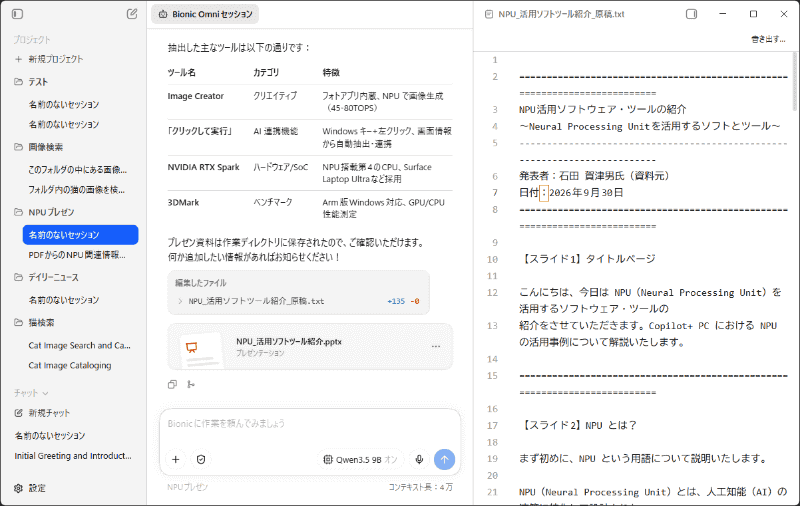The width and height of the screenshot is (800, 506).
Task: Click the Bionic Omni セッション tab
Action: point(205,14)
